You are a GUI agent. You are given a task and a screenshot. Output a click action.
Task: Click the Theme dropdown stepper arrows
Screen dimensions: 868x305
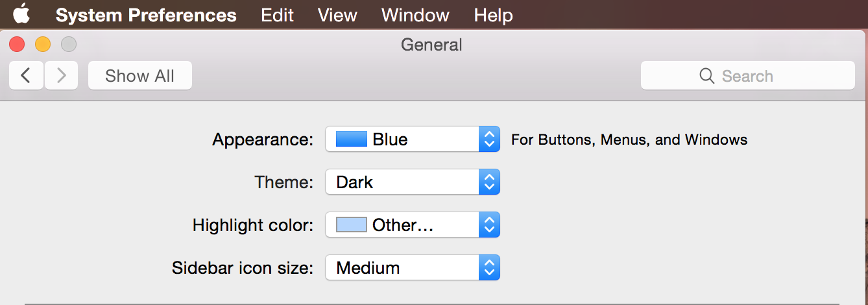[x=489, y=182]
